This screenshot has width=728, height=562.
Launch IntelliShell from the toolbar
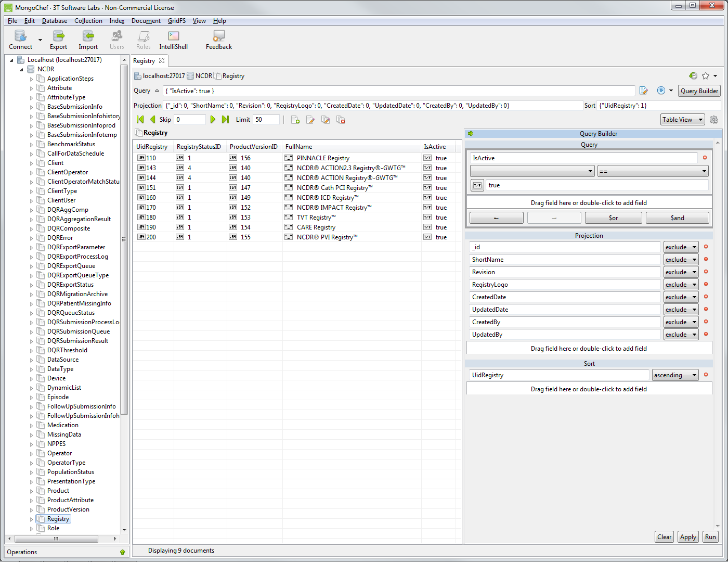tap(173, 40)
